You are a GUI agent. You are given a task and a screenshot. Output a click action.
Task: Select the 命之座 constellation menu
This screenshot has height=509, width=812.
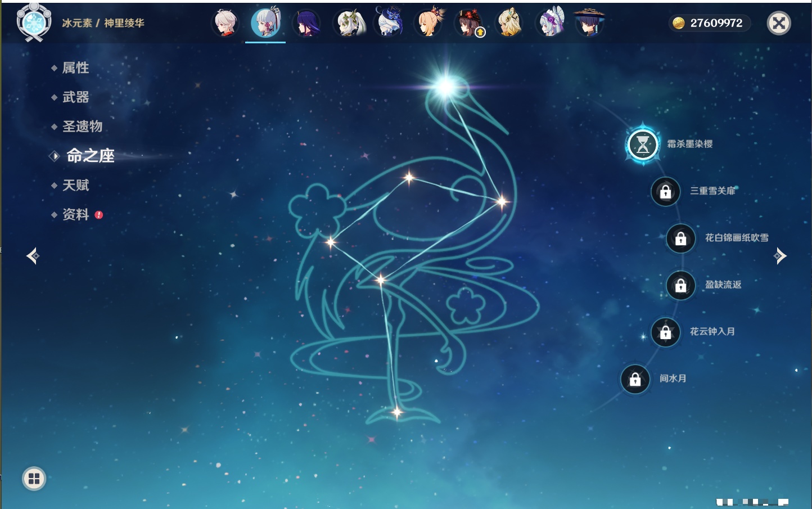pyautogui.click(x=90, y=156)
